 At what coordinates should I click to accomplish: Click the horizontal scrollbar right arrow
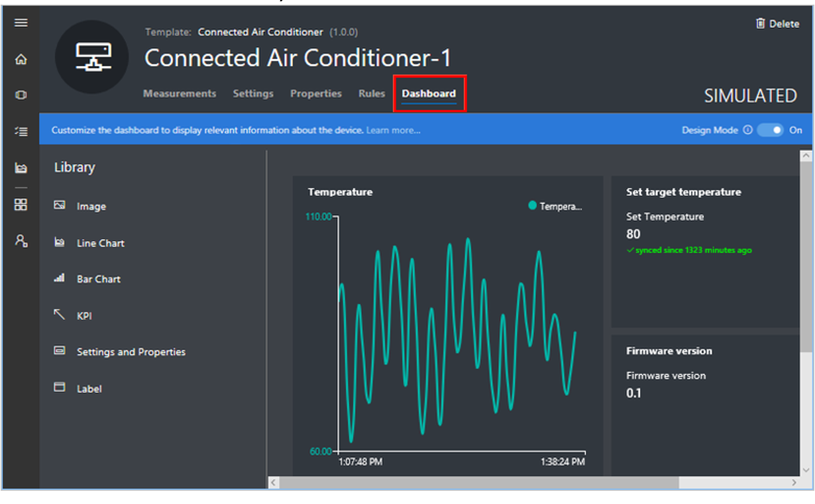pos(794,482)
